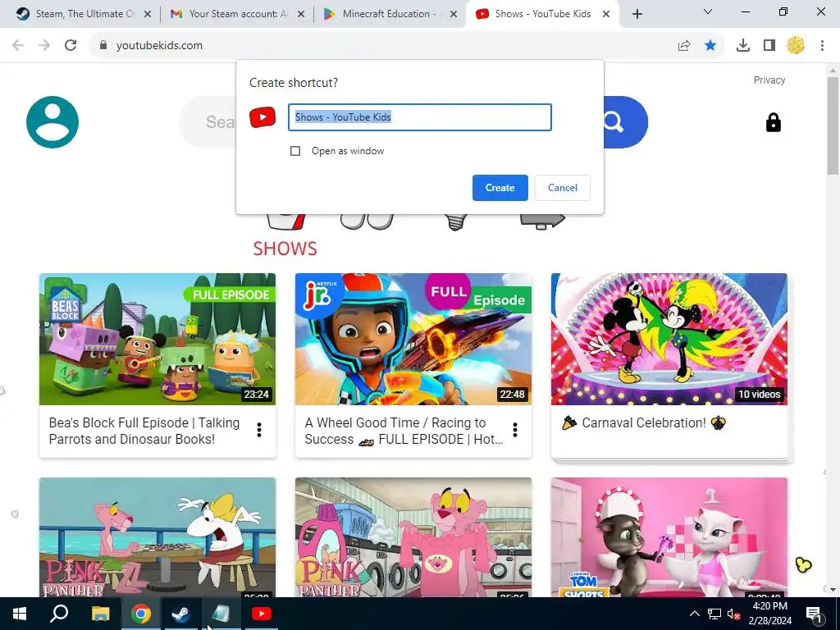Click the Cancel button
Viewport: 840px width, 630px height.
[x=563, y=188]
